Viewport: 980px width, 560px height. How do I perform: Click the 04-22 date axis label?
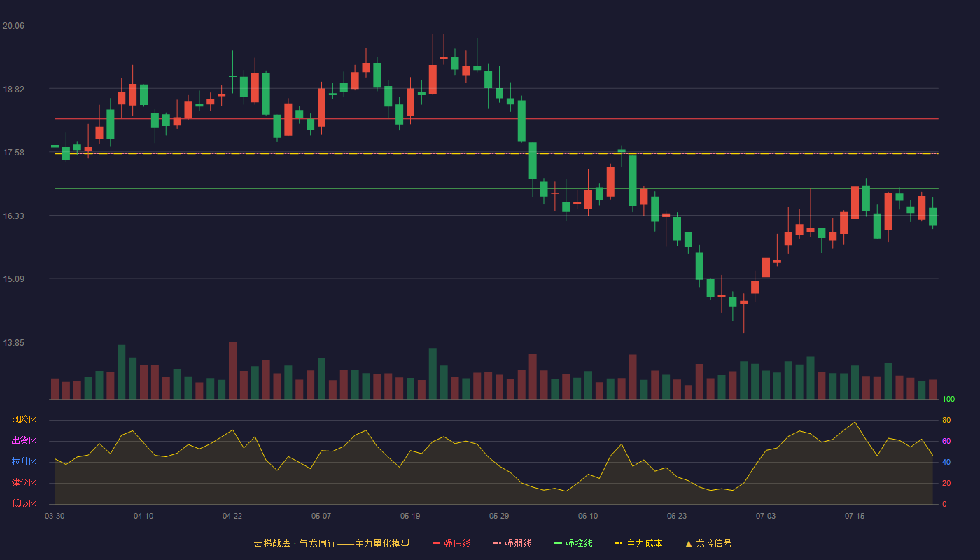click(232, 516)
